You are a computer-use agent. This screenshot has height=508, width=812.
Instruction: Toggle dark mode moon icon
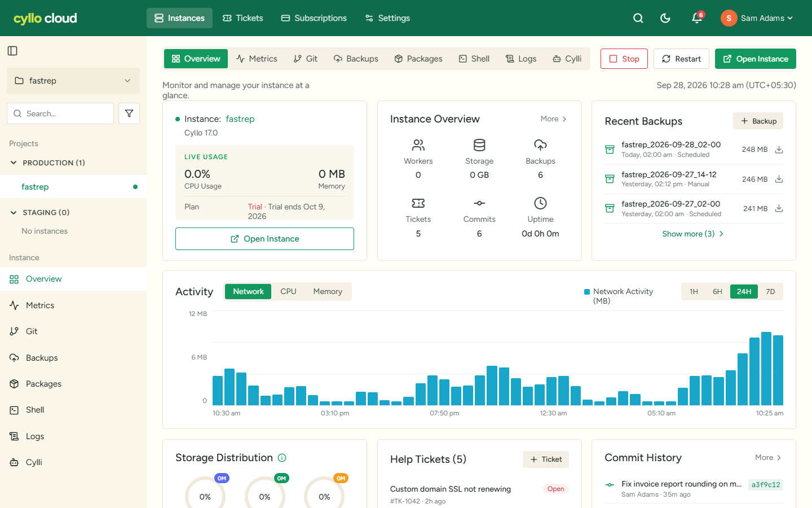pos(665,18)
